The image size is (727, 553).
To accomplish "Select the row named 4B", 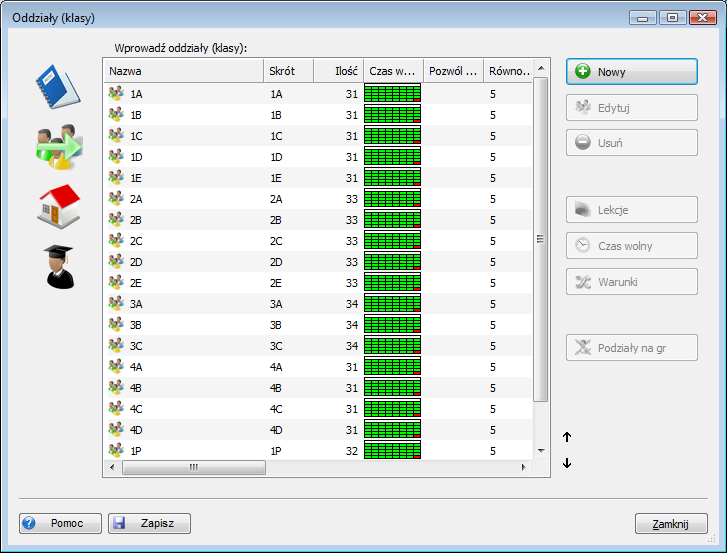I will pyautogui.click(x=319, y=388).
